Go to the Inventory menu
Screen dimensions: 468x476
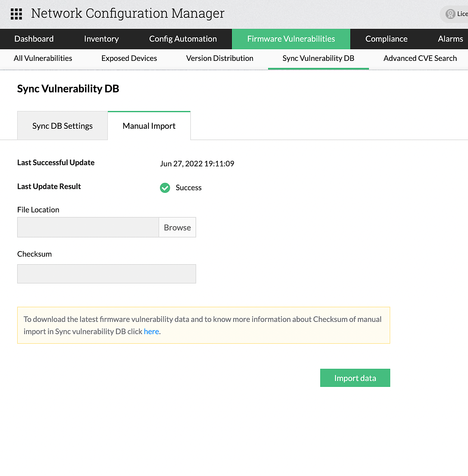101,39
